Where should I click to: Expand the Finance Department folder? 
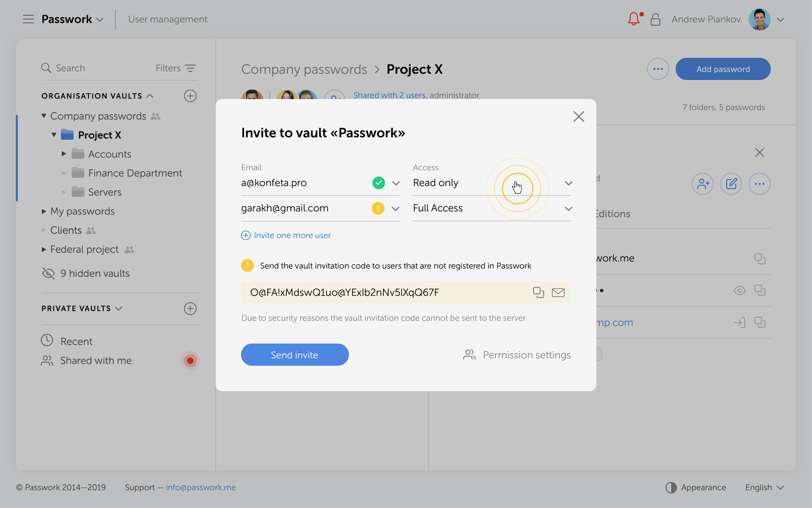point(64,173)
